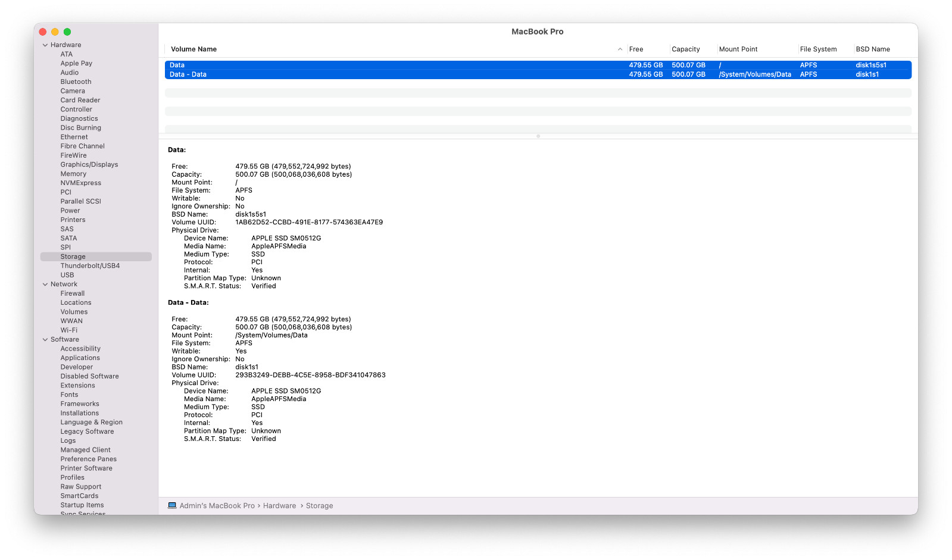952x560 pixels.
Task: Collapse the Hardware section chevron
Action: pos(45,45)
